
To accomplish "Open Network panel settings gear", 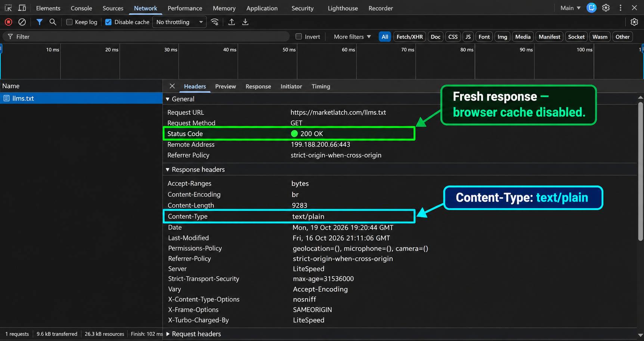I will click(634, 22).
